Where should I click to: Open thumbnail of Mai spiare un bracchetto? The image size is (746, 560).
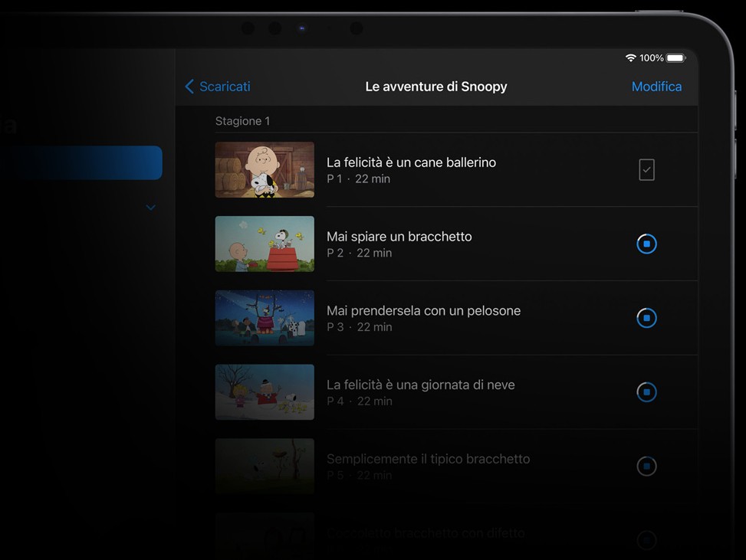265,244
